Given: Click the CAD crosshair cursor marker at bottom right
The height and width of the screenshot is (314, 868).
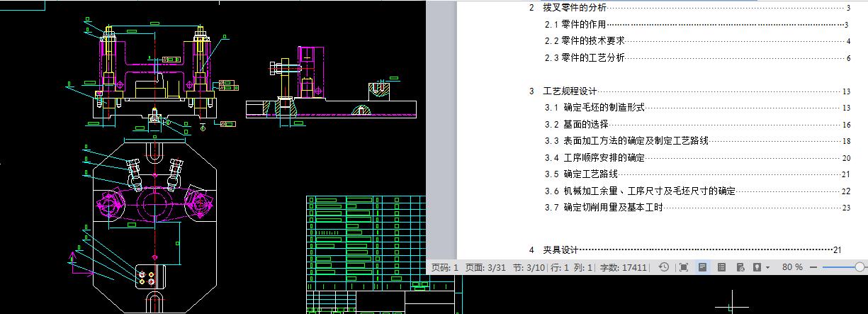Looking at the screenshot, I should (x=732, y=305).
